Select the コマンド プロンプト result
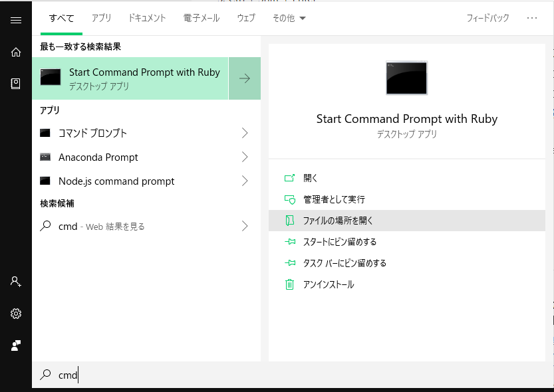This screenshot has width=554, height=392. click(x=146, y=133)
